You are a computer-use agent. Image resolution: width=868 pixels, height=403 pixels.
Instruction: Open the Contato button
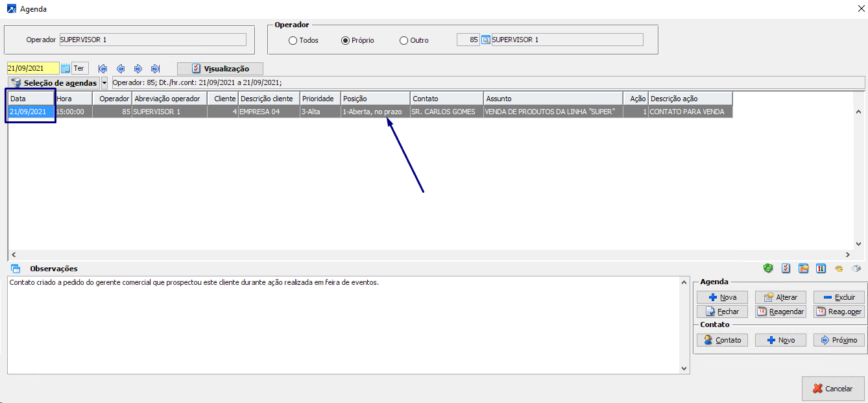pos(722,340)
